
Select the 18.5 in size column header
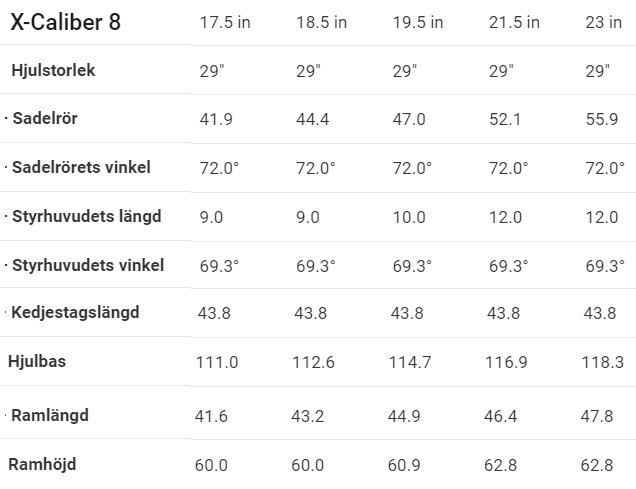[x=321, y=23]
